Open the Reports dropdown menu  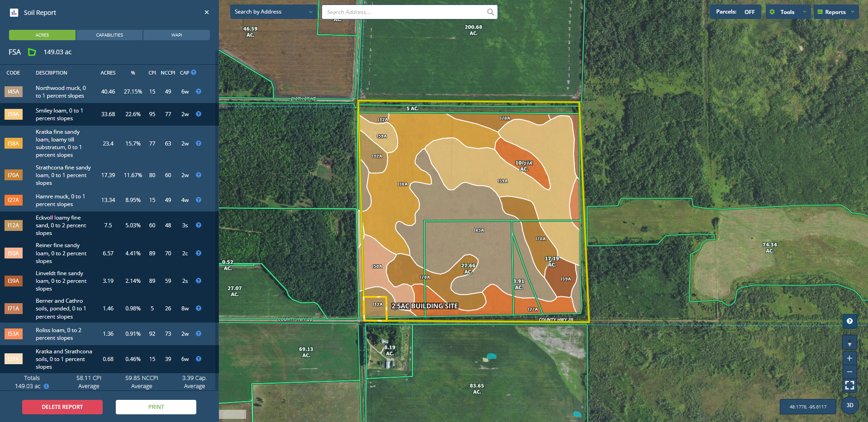[x=835, y=12]
